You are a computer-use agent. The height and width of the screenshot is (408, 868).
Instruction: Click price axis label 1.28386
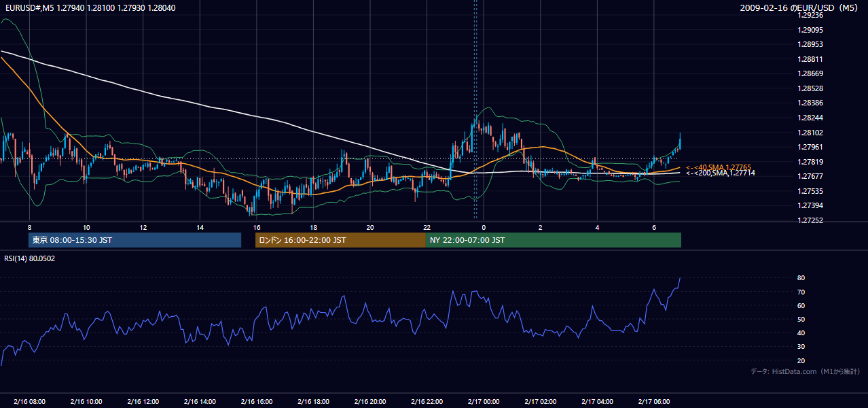(x=810, y=103)
